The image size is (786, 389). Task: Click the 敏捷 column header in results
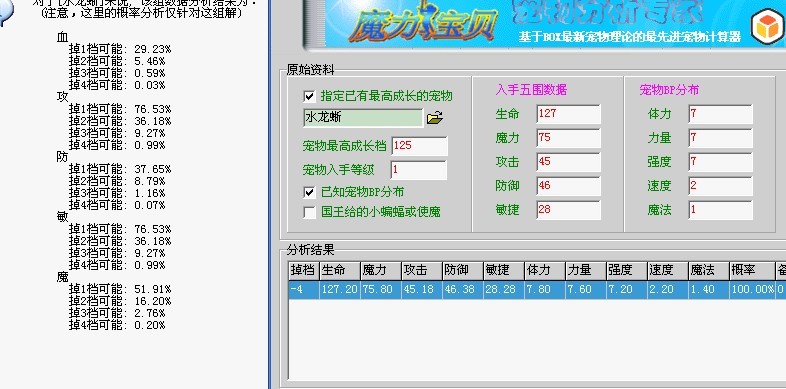coord(504,271)
